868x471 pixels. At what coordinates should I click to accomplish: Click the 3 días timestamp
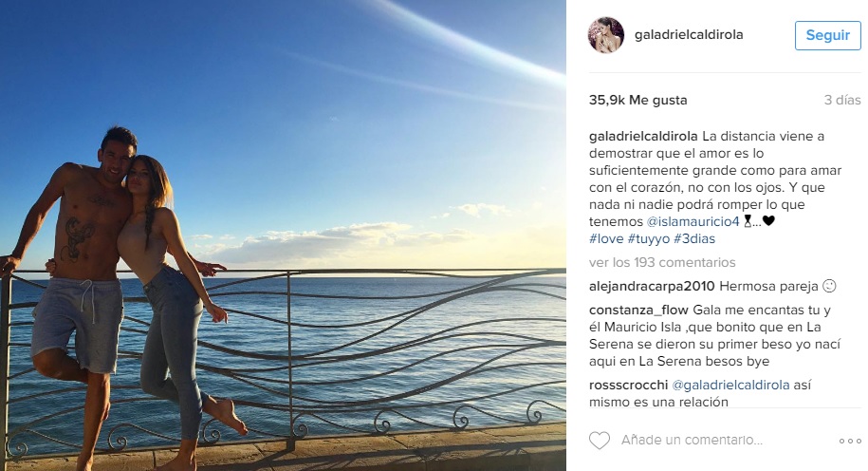(842, 101)
